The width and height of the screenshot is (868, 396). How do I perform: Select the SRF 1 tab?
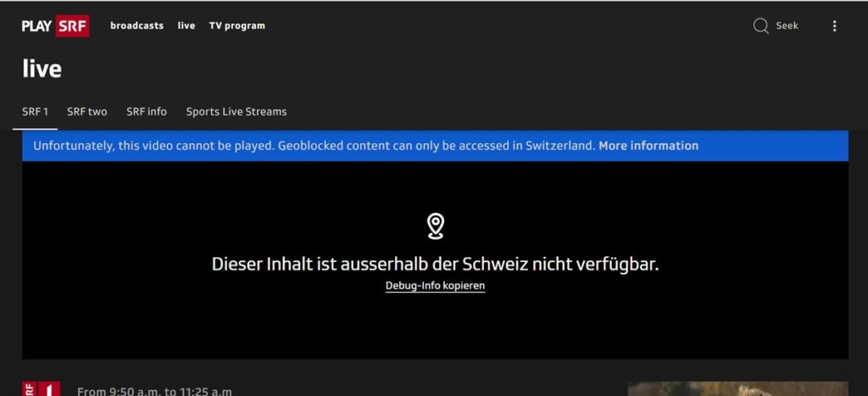[x=35, y=111]
